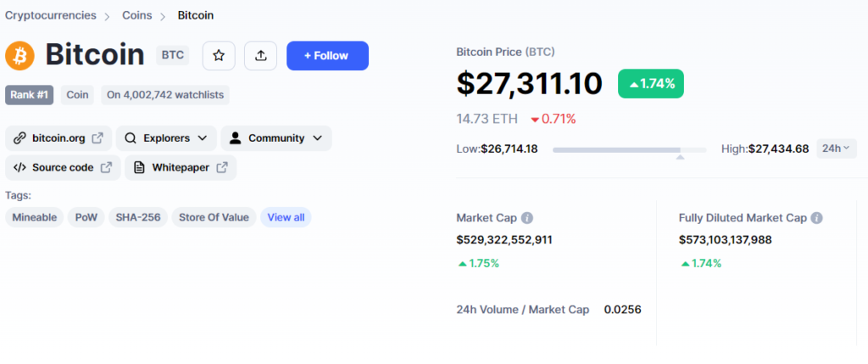
Task: Expand the Explorers dropdown chevron
Action: coord(203,138)
